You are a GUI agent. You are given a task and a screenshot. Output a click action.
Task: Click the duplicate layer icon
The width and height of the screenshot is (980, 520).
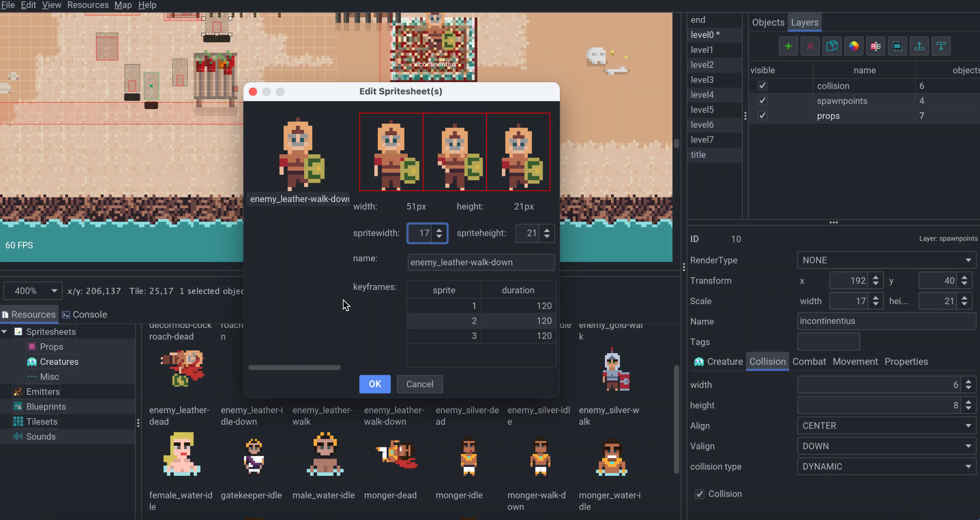[832, 46]
